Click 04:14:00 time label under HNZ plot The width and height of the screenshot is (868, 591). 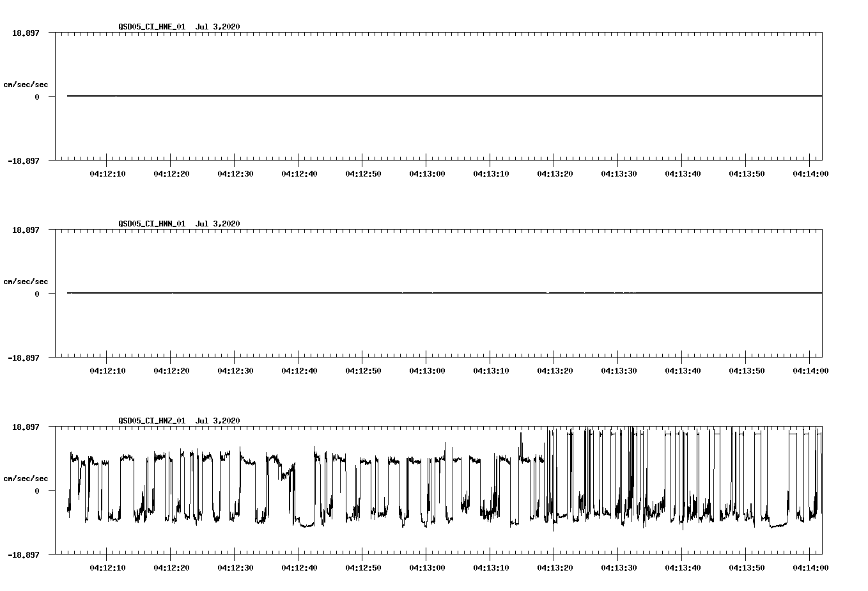coord(810,568)
